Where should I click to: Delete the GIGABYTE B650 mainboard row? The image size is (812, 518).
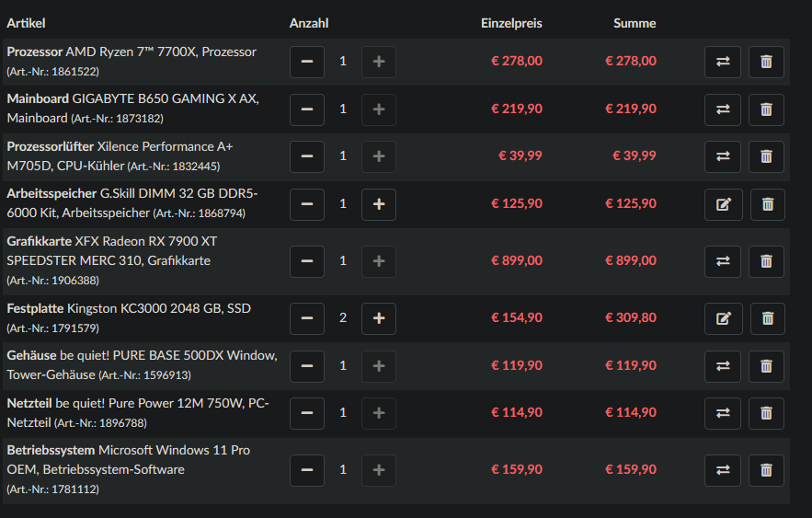tap(766, 109)
